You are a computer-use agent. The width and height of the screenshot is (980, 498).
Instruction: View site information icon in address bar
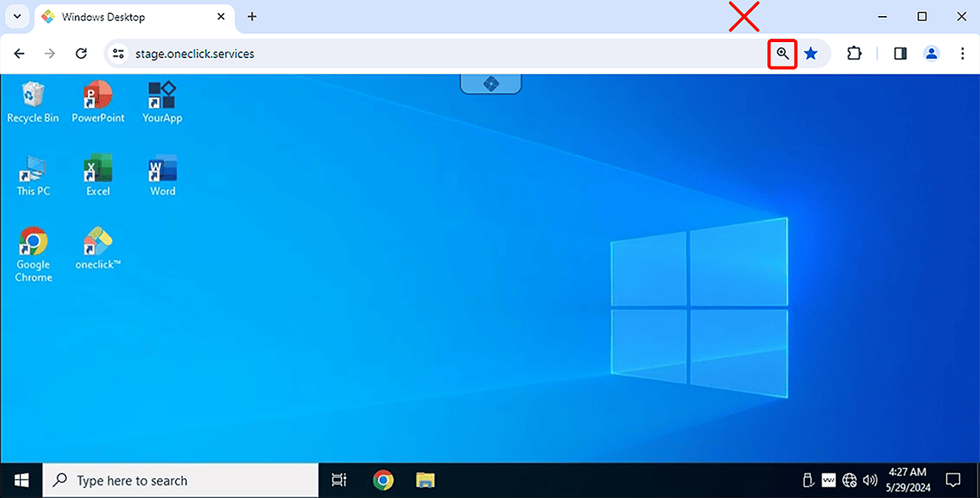(x=118, y=54)
